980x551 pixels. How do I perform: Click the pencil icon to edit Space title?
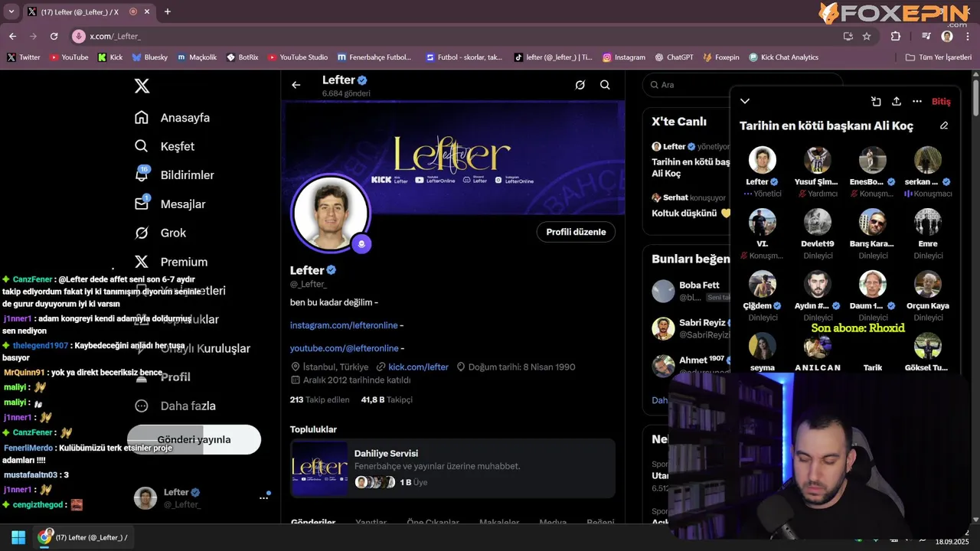[944, 126]
